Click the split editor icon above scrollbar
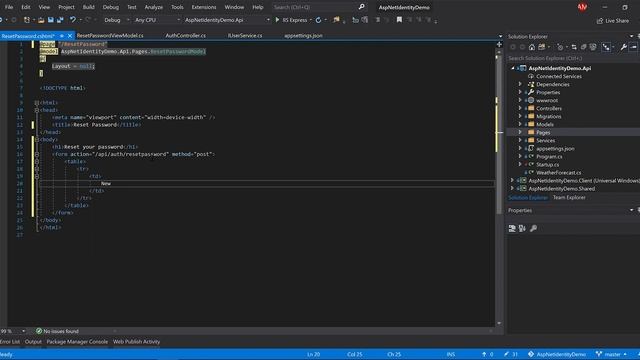This screenshot has width=640, height=360. 499,44
